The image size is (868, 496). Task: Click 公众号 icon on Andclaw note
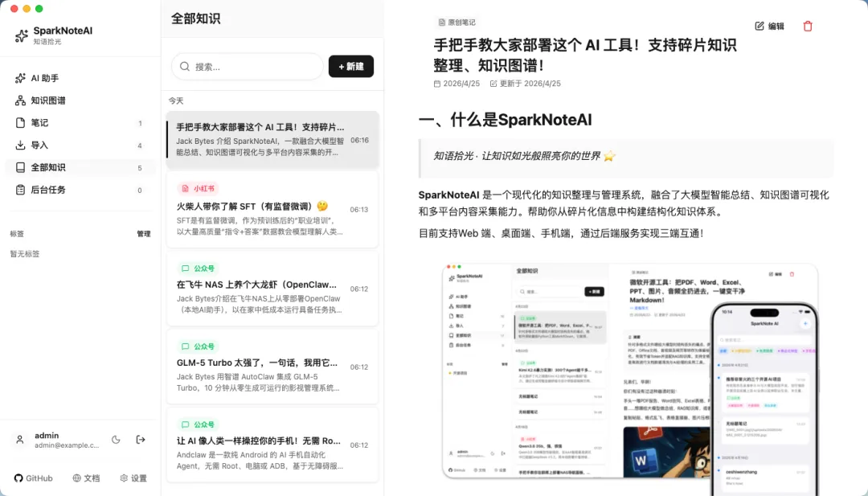pos(186,424)
